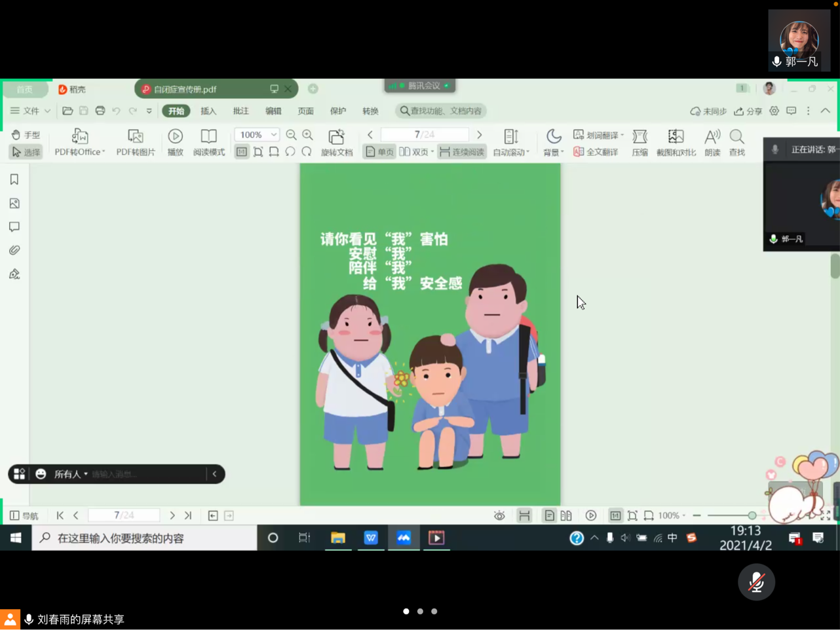Switch to the 转换 ribbon tab

370,111
